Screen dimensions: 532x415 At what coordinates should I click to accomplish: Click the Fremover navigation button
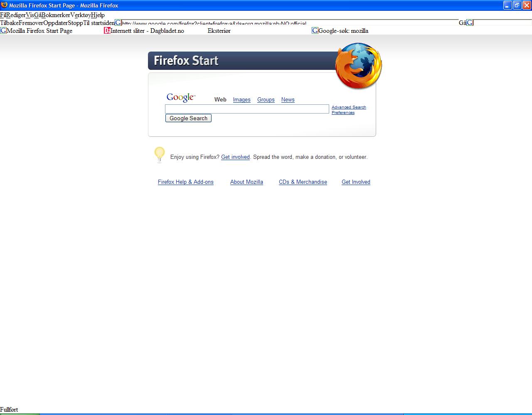coord(31,23)
